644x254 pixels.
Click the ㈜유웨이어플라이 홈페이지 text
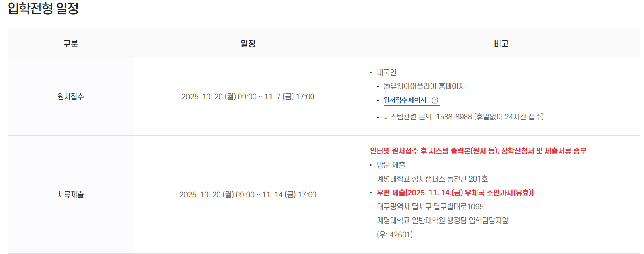pos(424,86)
